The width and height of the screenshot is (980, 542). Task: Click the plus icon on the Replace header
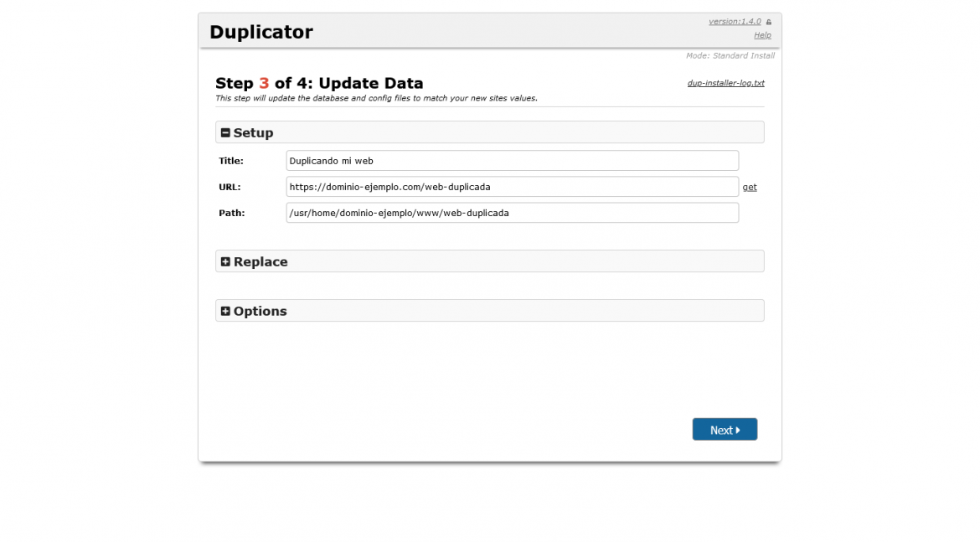tap(224, 261)
